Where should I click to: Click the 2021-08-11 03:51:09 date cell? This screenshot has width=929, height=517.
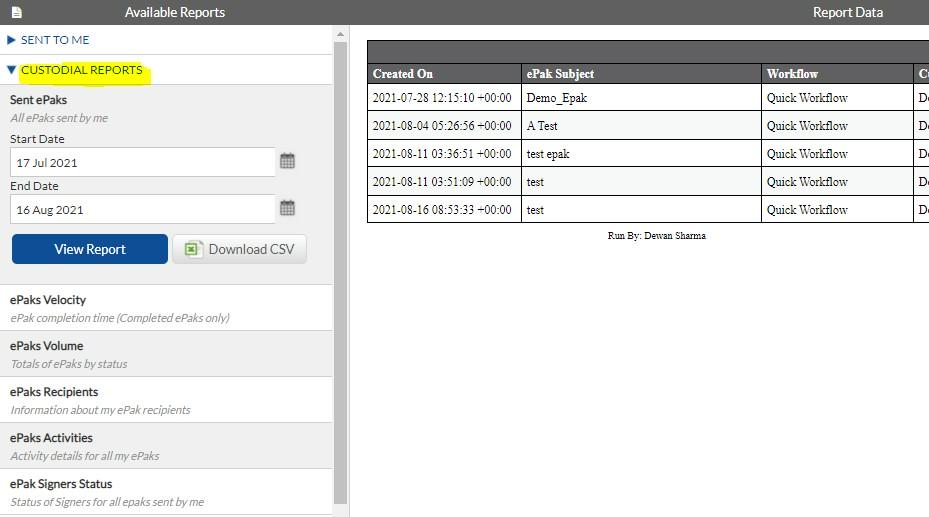pos(444,181)
